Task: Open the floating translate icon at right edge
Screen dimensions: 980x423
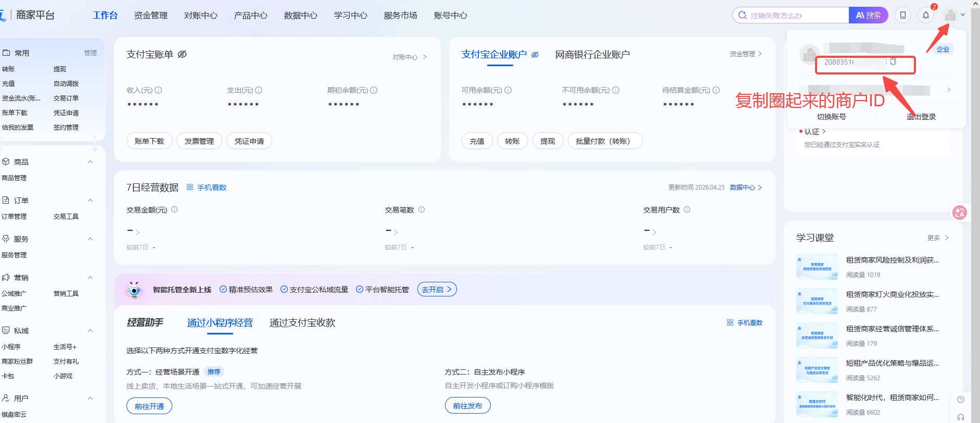Action: (959, 213)
